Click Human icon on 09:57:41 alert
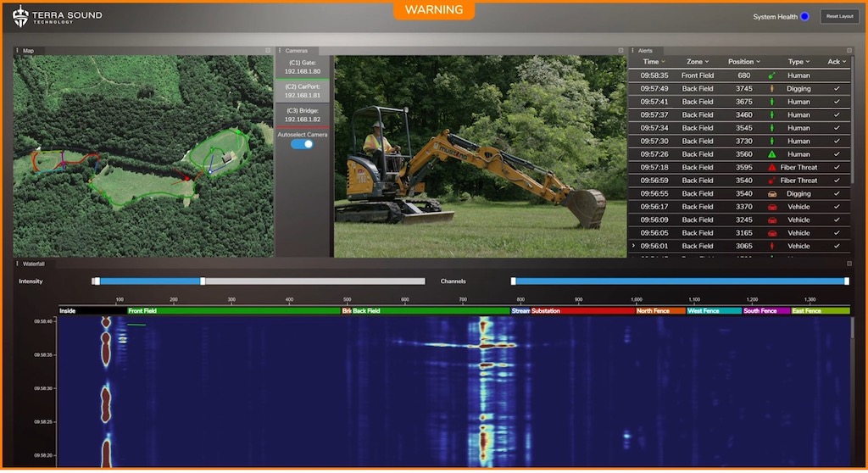Viewport: 868px width, 473px height. tap(771, 102)
